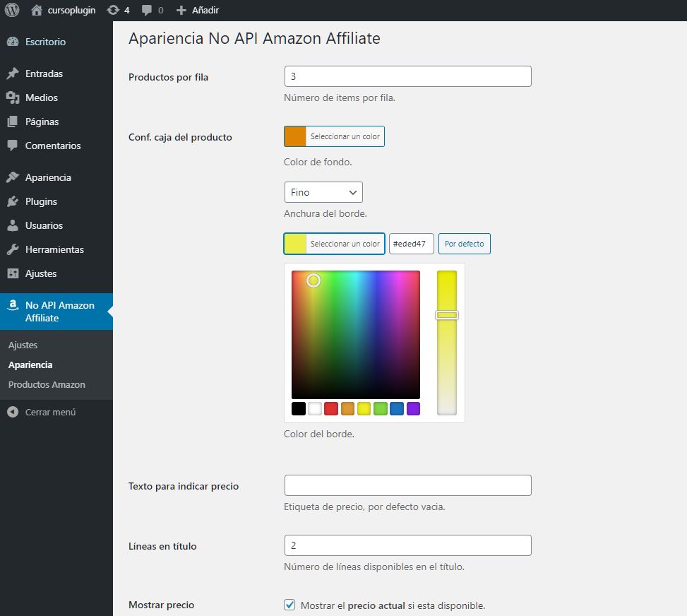Click the cursoplugin site name link
This screenshot has width=687, height=616.
pyautogui.click(x=71, y=10)
